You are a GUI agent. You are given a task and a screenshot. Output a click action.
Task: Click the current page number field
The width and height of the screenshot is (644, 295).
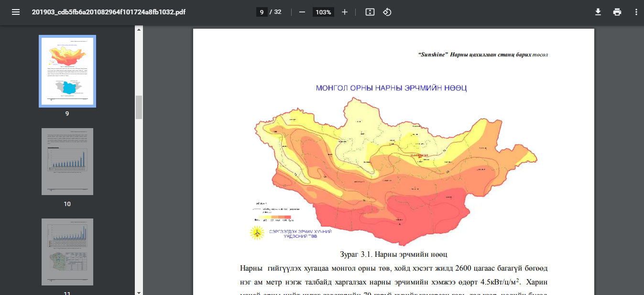click(262, 12)
